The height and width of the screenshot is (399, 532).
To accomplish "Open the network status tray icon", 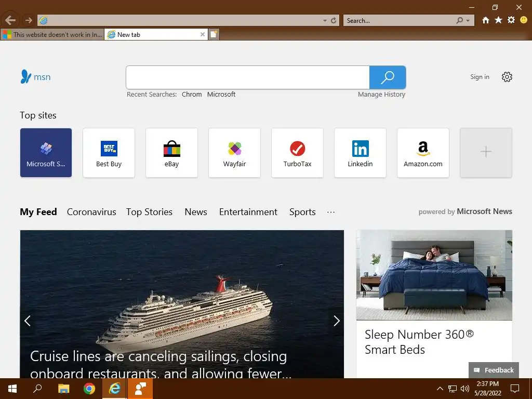I will coord(453,389).
